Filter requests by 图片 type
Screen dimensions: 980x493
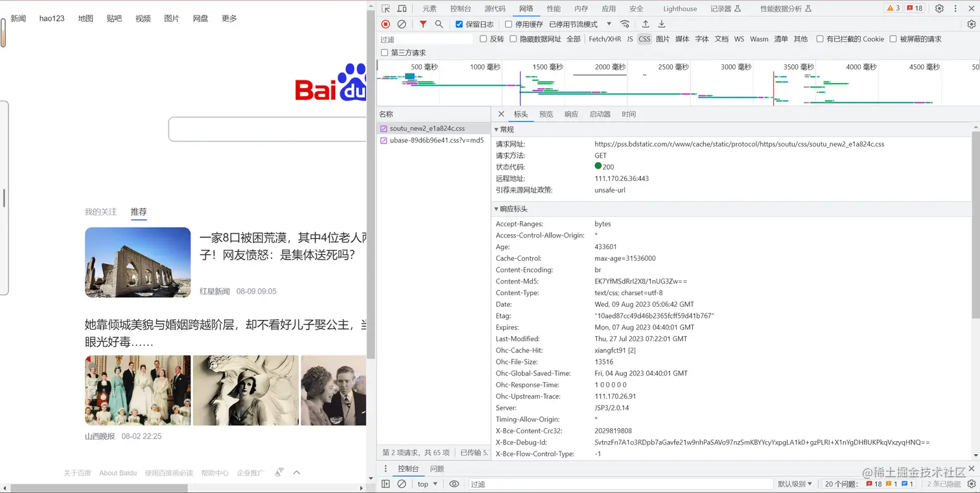pyautogui.click(x=663, y=39)
